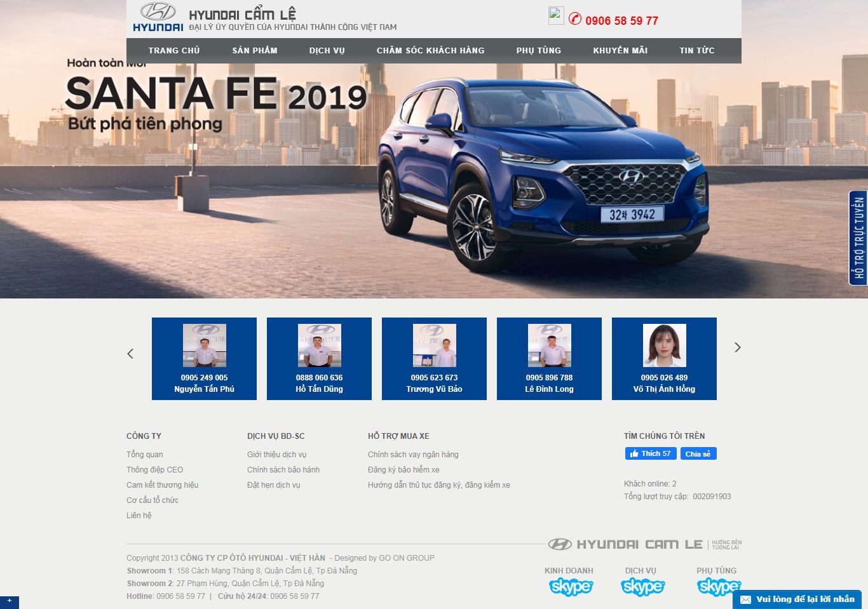Open Hỗ Trợ Trực Tuyến side tab
868x609 pixels.
tap(858, 238)
